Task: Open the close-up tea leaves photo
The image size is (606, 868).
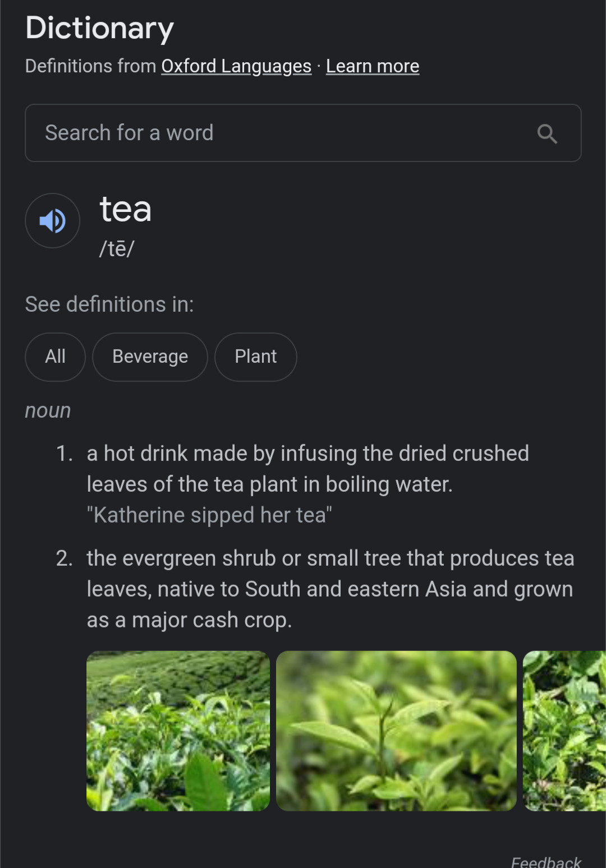Action: [396, 731]
